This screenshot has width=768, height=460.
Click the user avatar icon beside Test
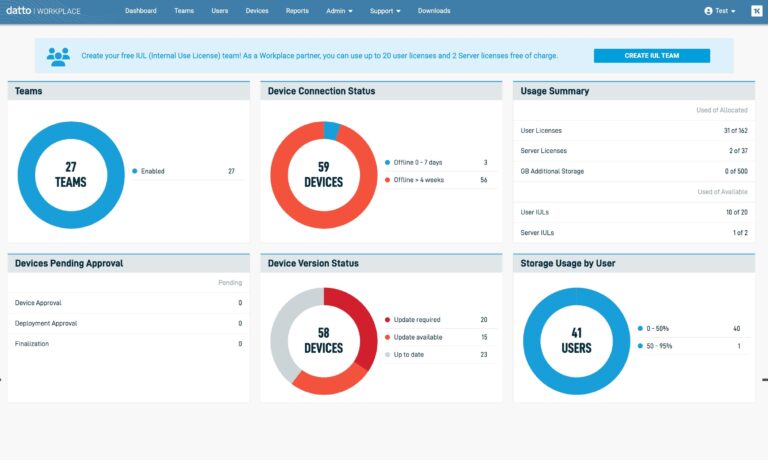click(709, 11)
